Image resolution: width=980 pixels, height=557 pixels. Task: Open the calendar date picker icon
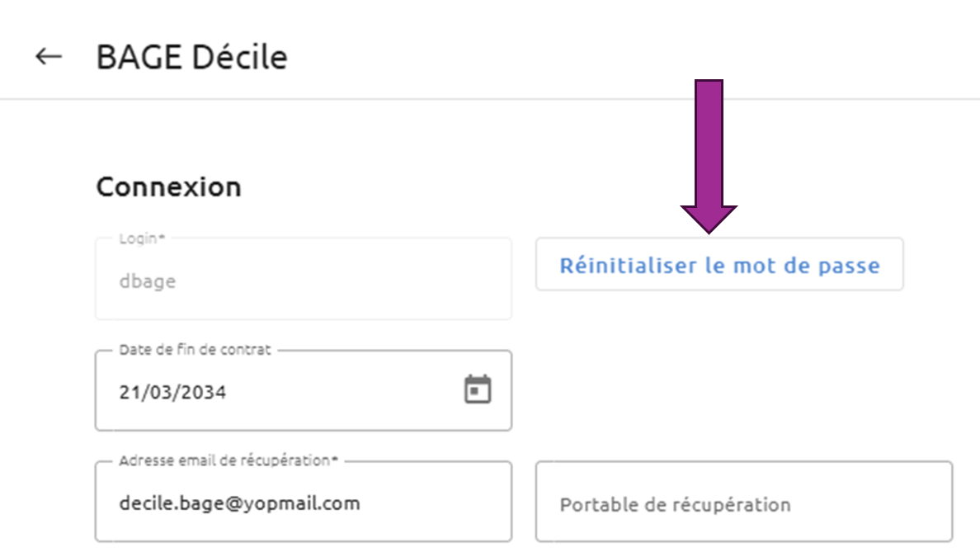[478, 389]
